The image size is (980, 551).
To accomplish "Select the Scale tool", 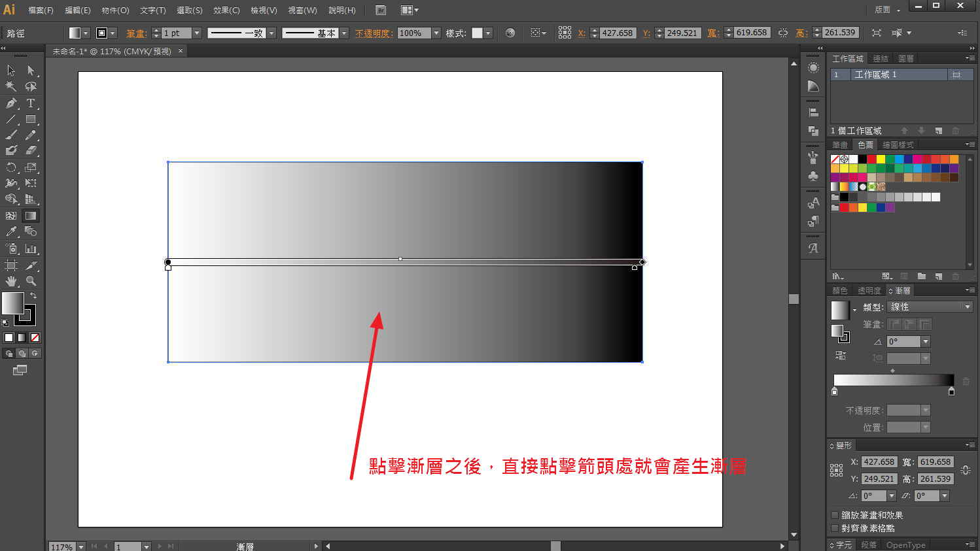I will coord(31,167).
